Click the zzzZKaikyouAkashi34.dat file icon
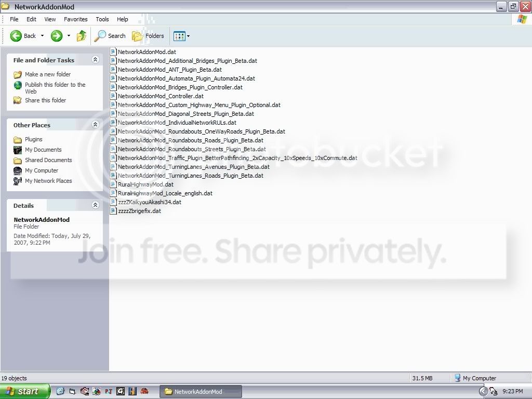The width and height of the screenshot is (532, 399). tap(113, 202)
